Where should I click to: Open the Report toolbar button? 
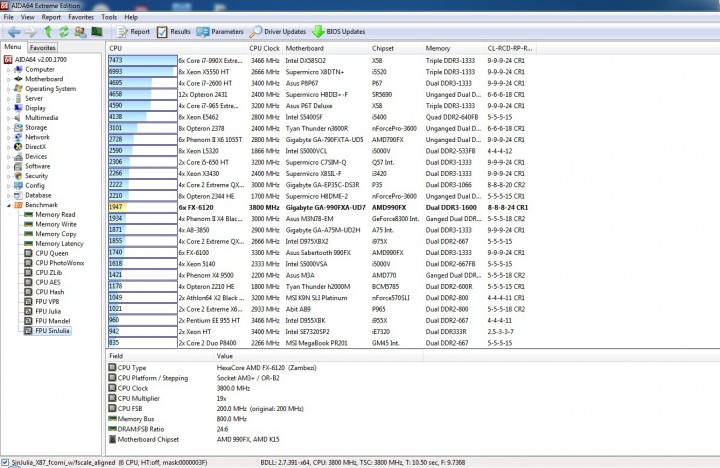tap(134, 32)
